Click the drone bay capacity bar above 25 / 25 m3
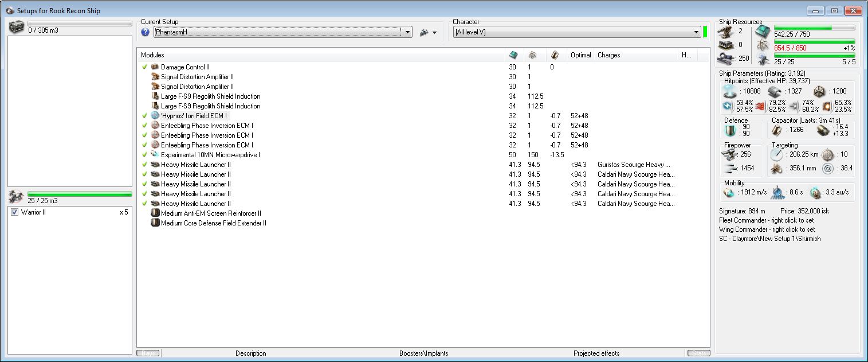868x362 pixels. 80,194
